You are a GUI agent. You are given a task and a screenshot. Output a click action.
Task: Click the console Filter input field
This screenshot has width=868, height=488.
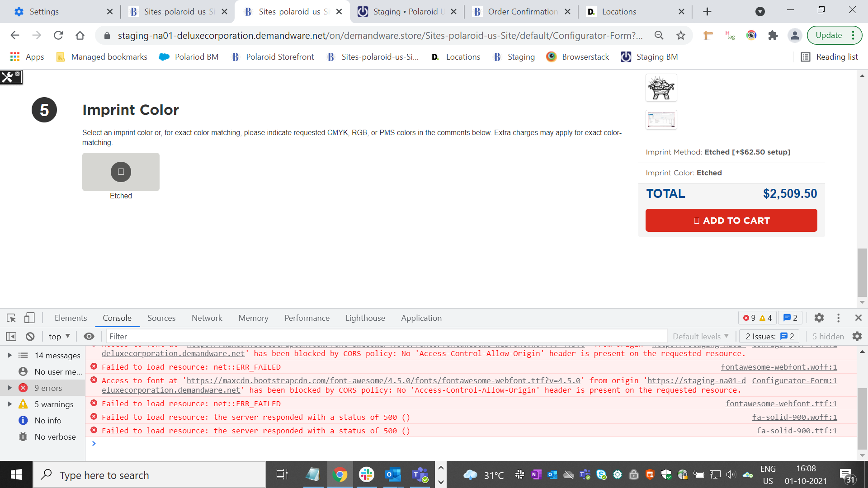(x=387, y=337)
